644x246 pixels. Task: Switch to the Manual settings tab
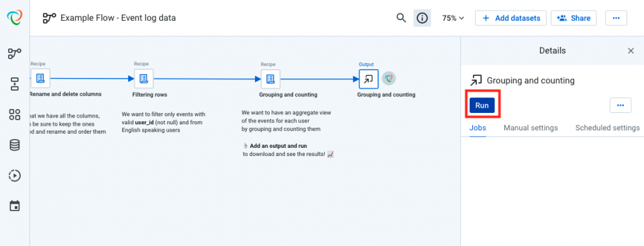click(531, 128)
